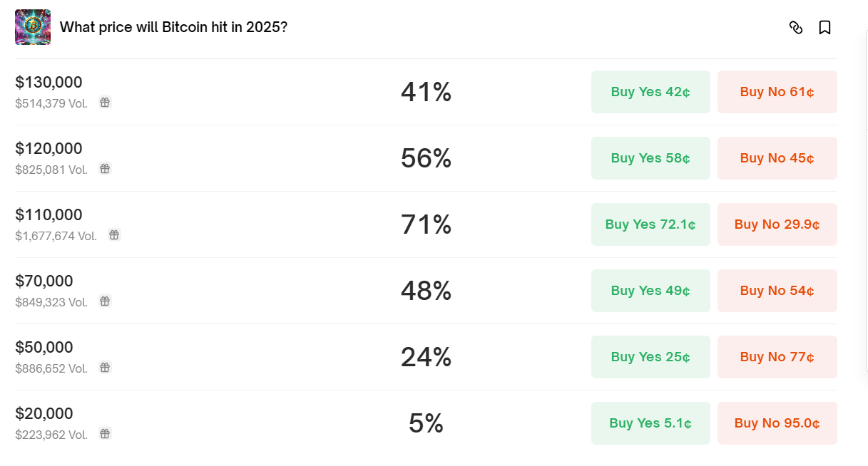Screen dimensions: 868x466
Task: Open the market title "What price will Bitcoin hit in 2025?"
Action: pyautogui.click(x=173, y=27)
